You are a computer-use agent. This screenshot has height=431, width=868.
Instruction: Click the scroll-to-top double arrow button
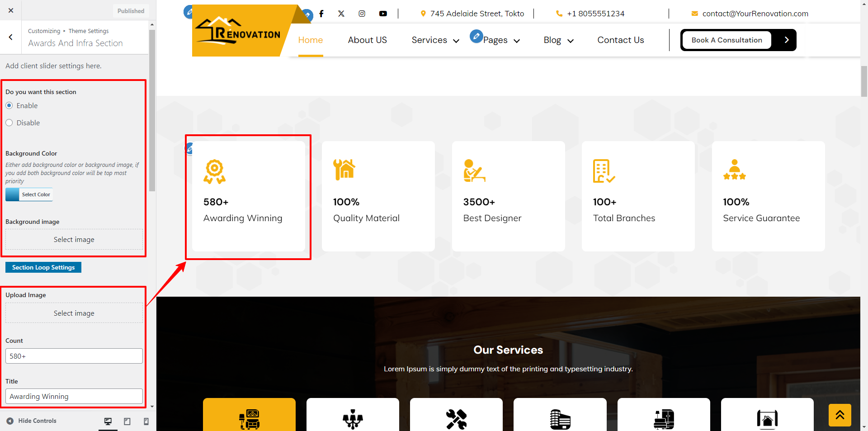tap(840, 415)
